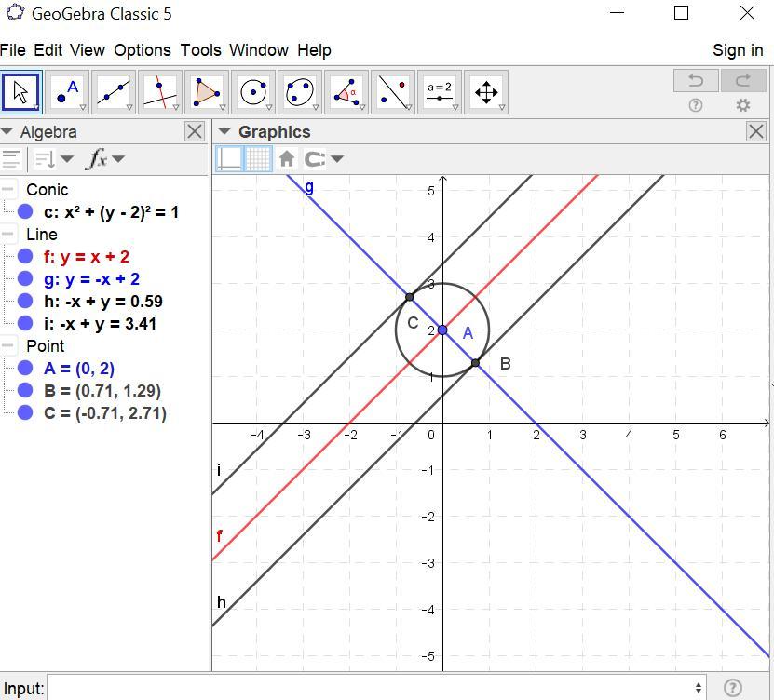
Task: Hide line f: y = x + 2
Action: pos(25,257)
